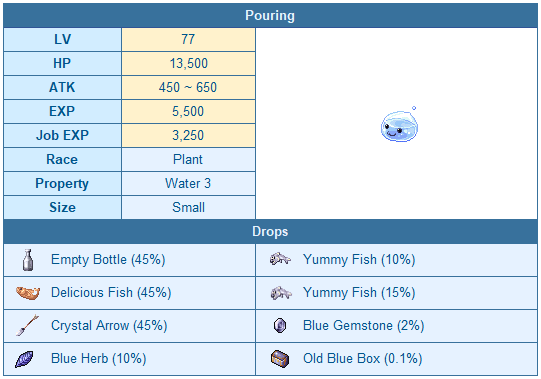Open the Old Blue Box (0.1%) link

pyautogui.click(x=363, y=359)
